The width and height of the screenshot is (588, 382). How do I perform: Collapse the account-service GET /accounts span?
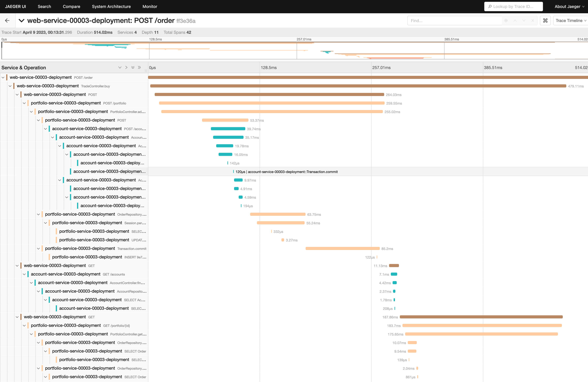[x=24, y=274]
